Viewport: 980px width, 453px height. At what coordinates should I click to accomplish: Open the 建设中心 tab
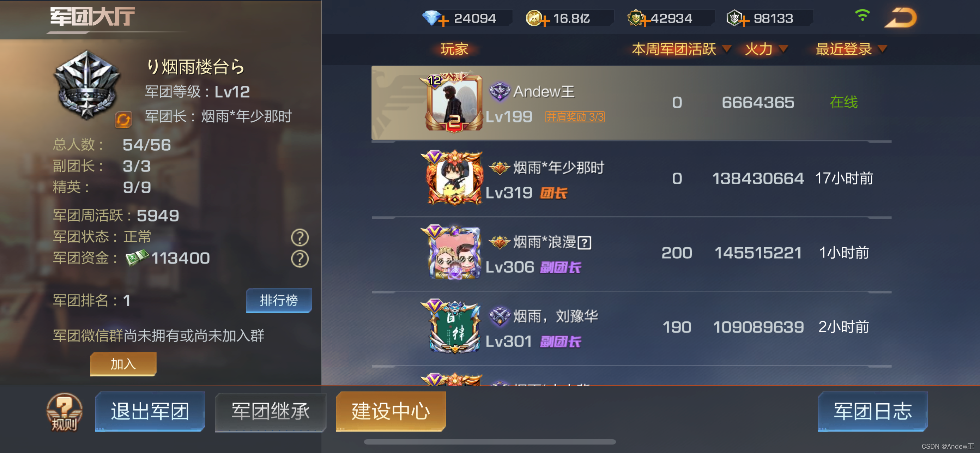click(391, 411)
